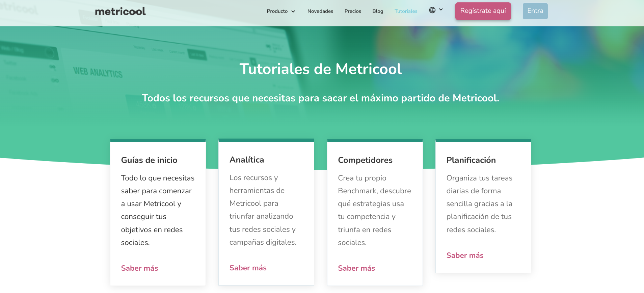Click Saber más under Guías de inicio
The width and height of the screenshot is (644, 293).
pos(140,268)
